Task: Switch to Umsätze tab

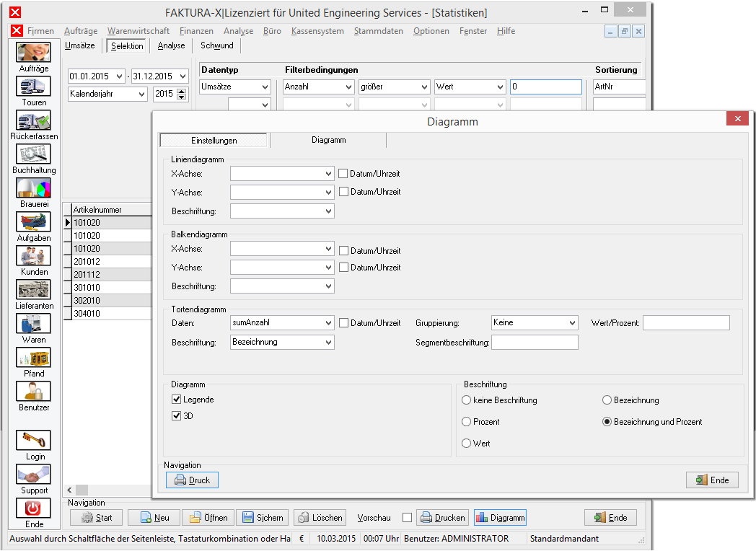Action: click(80, 45)
